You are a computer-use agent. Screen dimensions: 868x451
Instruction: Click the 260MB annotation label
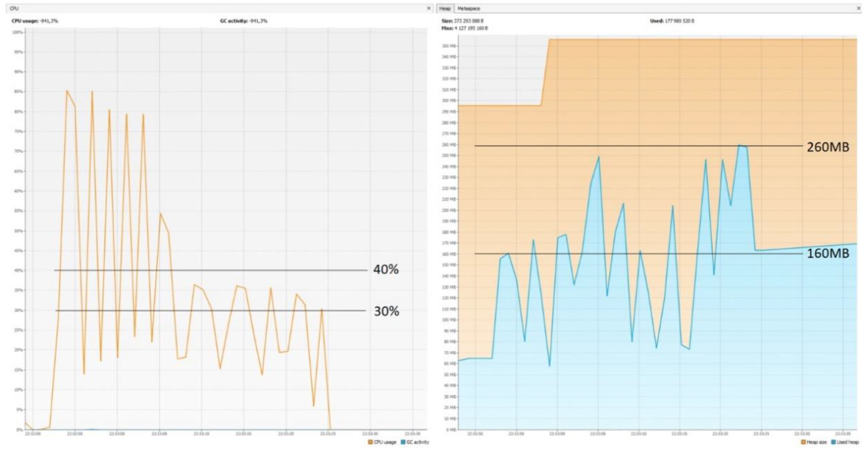coord(827,147)
